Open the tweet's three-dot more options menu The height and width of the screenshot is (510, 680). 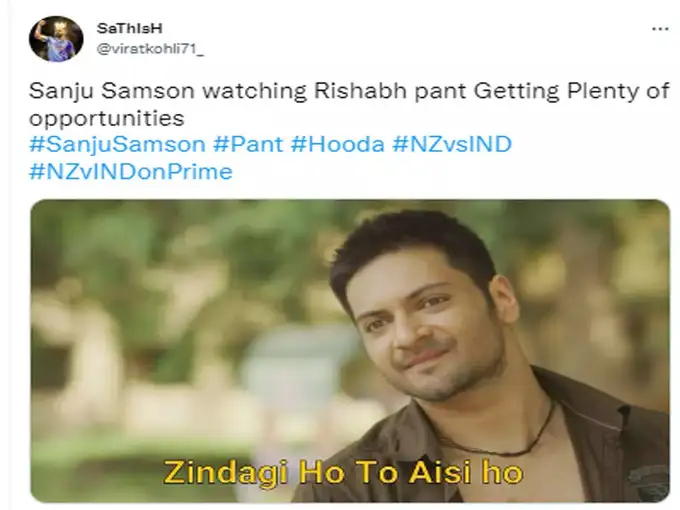pos(660,29)
